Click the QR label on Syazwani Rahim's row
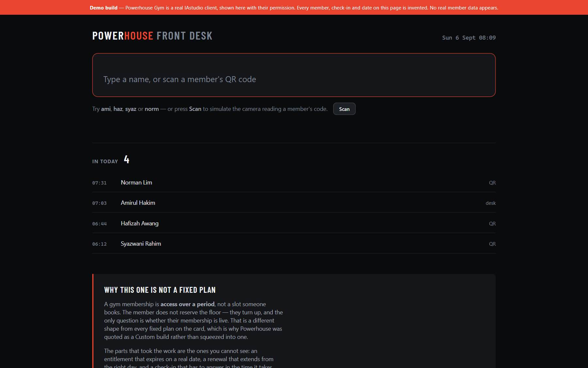 (492, 244)
